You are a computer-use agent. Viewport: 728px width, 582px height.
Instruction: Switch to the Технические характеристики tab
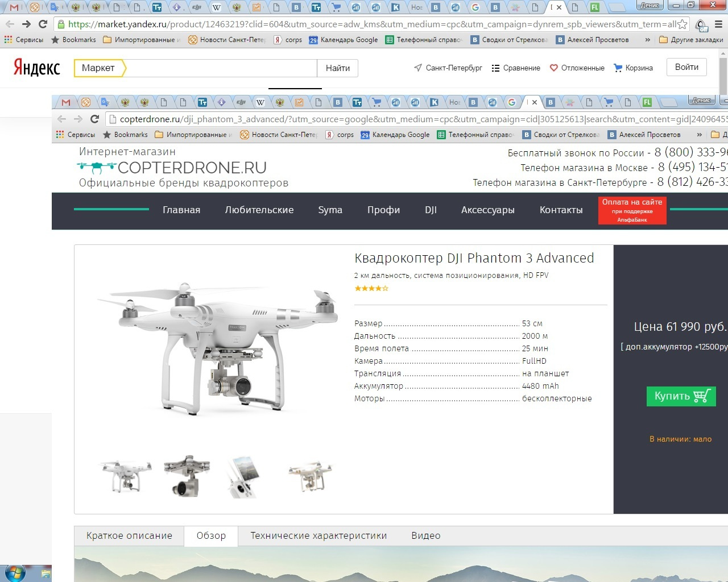click(318, 535)
